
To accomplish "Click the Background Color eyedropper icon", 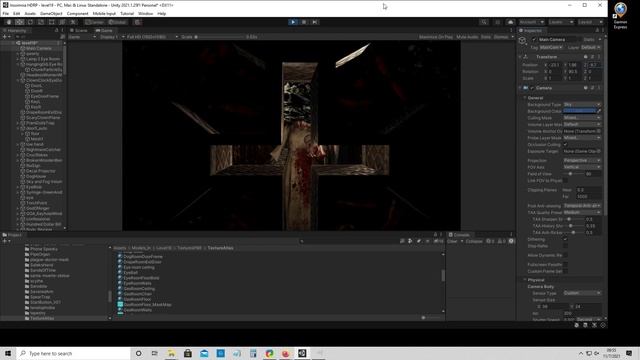I will pyautogui.click(x=599, y=111).
